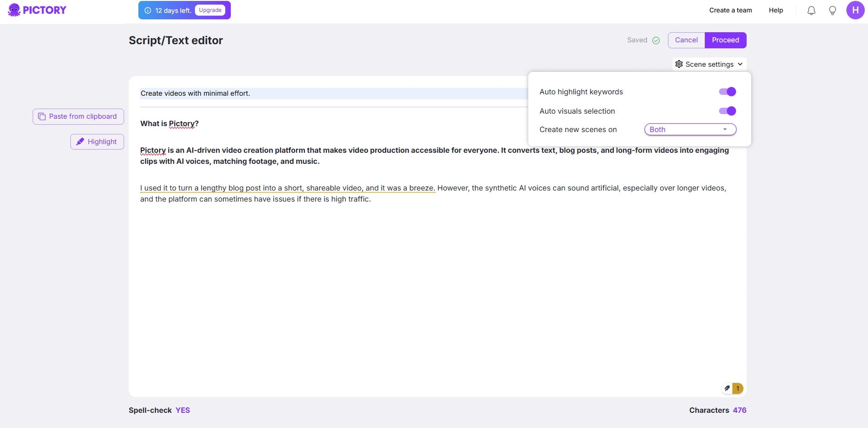Cancel the script editor
868x428 pixels.
pyautogui.click(x=686, y=40)
